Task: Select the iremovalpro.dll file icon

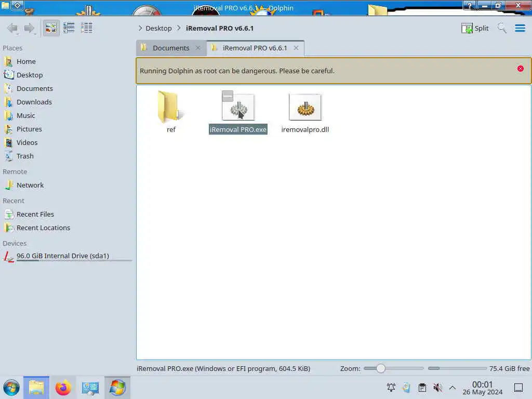Action: [x=305, y=108]
